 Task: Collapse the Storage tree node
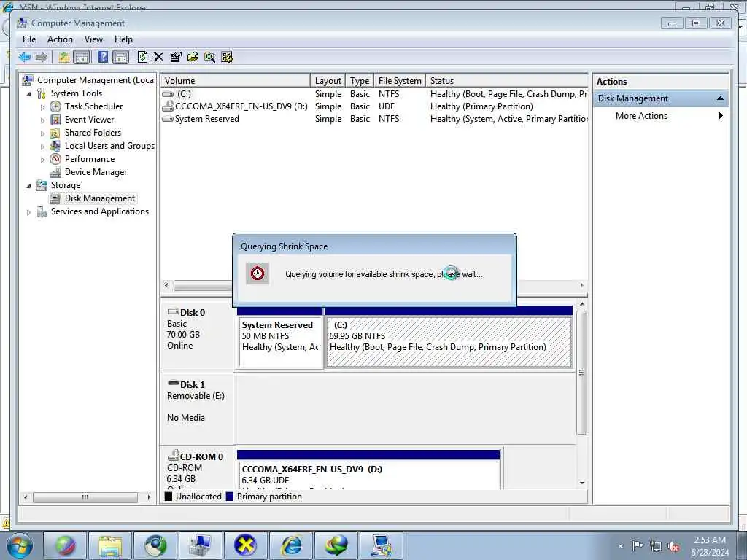(x=29, y=186)
